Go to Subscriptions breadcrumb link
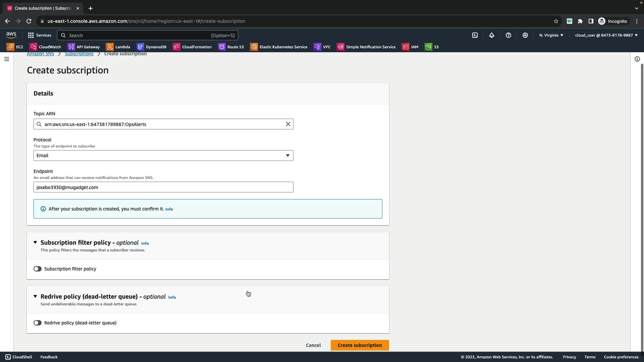The width and height of the screenshot is (644, 362). click(79, 54)
